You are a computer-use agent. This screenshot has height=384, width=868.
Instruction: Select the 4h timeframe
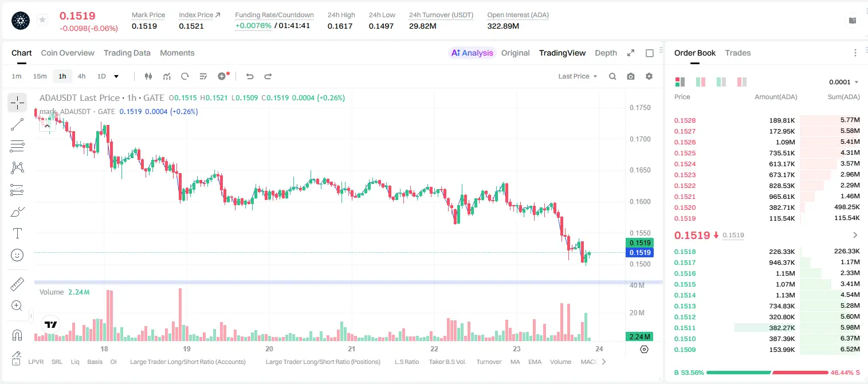click(81, 76)
